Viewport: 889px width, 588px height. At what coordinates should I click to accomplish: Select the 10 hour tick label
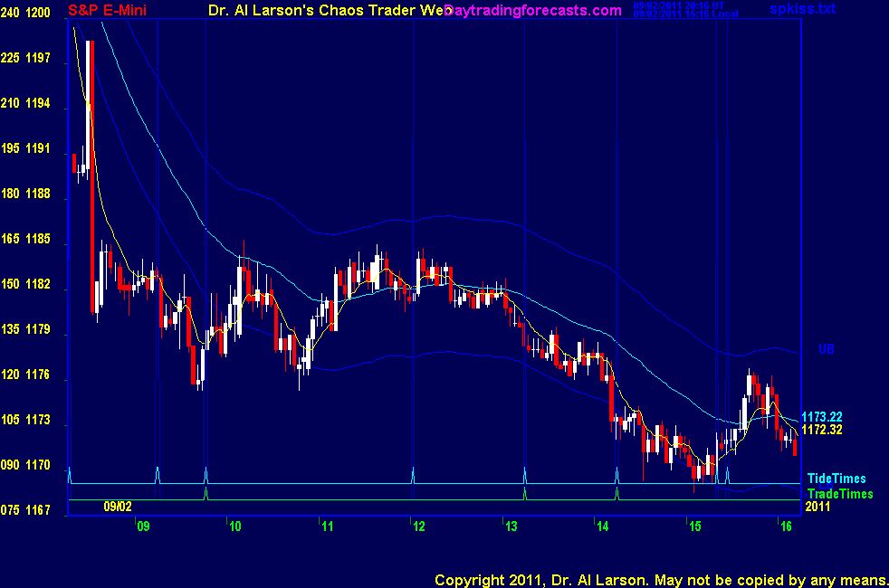[x=234, y=526]
